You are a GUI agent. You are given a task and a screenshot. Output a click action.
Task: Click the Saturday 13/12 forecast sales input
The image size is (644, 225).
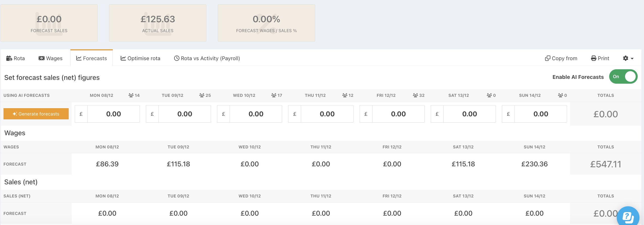469,114
